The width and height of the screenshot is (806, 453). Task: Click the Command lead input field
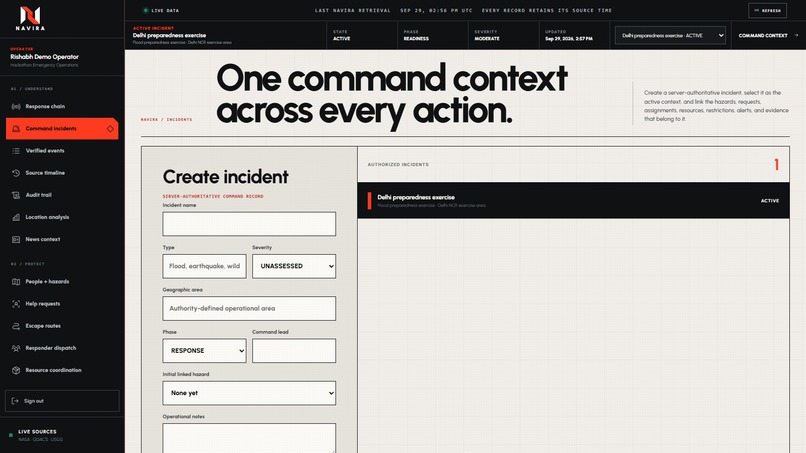coord(294,351)
